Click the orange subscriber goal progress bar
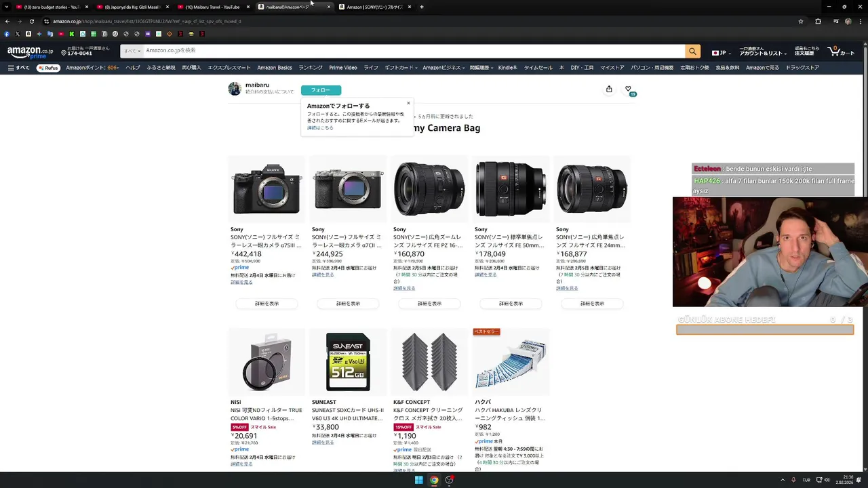The height and width of the screenshot is (488, 868). click(x=765, y=330)
